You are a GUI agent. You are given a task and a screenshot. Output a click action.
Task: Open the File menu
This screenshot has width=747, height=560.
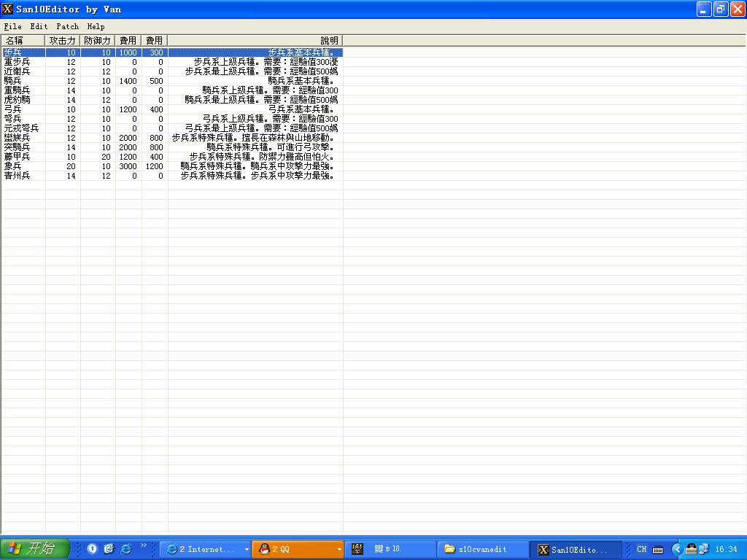(13, 26)
